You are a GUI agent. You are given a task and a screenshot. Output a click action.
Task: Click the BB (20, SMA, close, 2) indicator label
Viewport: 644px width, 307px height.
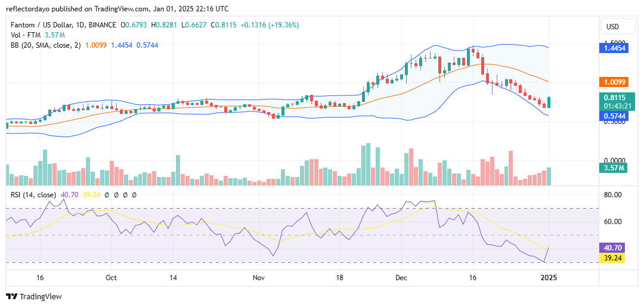46,45
